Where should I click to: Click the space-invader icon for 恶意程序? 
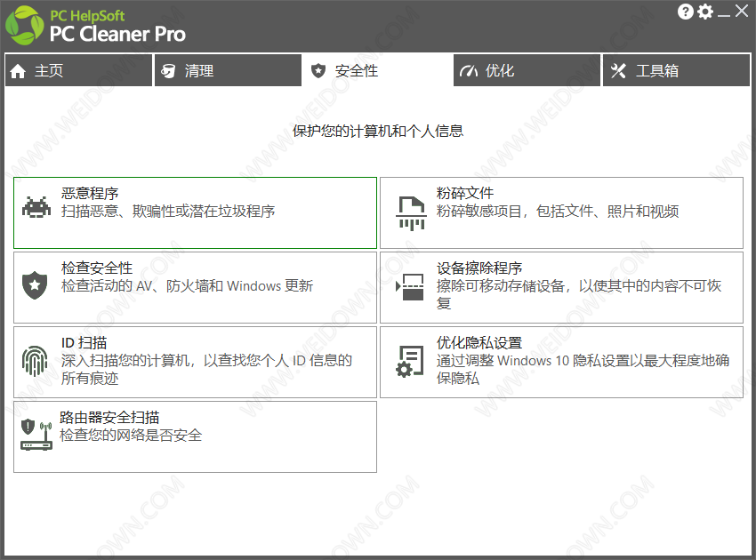point(36,209)
